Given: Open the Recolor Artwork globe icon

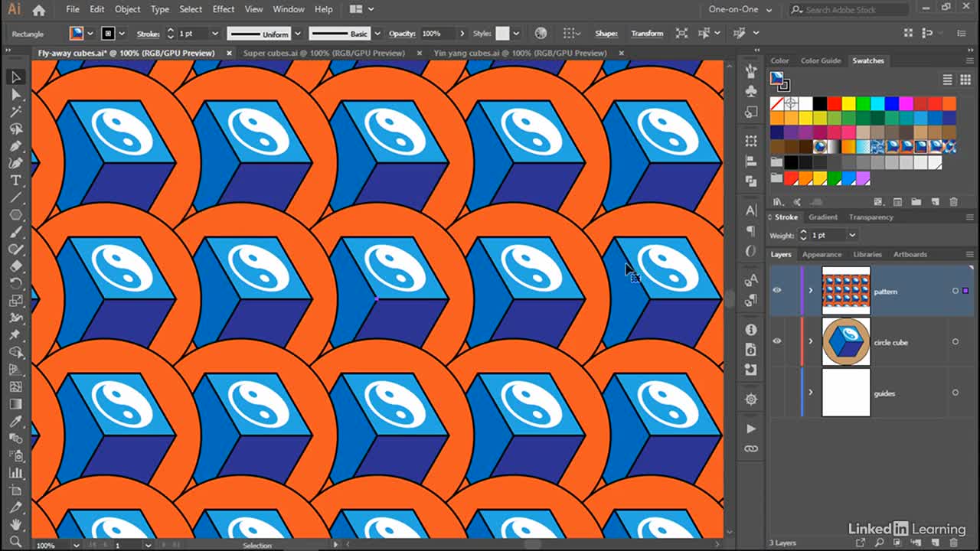Looking at the screenshot, I should 541,34.
